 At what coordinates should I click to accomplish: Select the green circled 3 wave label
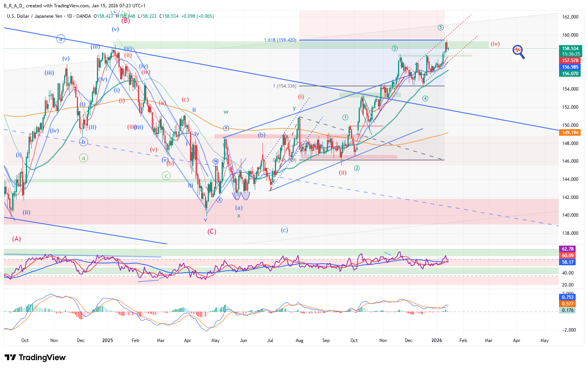(395, 48)
